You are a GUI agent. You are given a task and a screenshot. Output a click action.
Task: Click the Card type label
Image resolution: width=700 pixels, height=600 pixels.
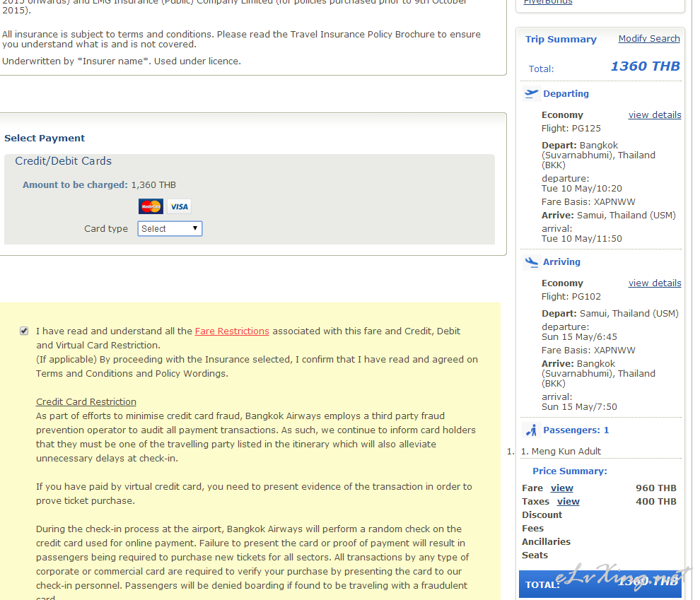coord(106,229)
